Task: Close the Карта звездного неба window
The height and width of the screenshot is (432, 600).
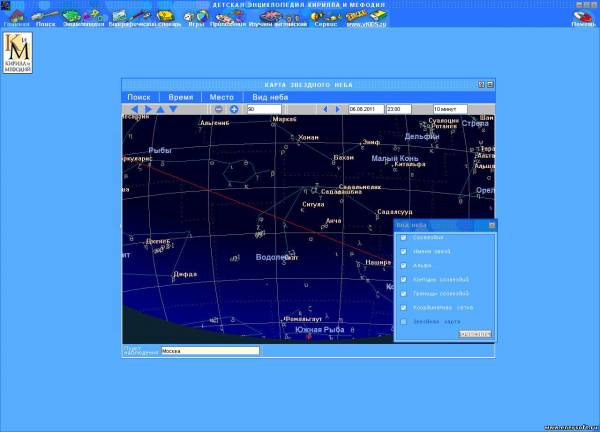Action: [x=490, y=85]
